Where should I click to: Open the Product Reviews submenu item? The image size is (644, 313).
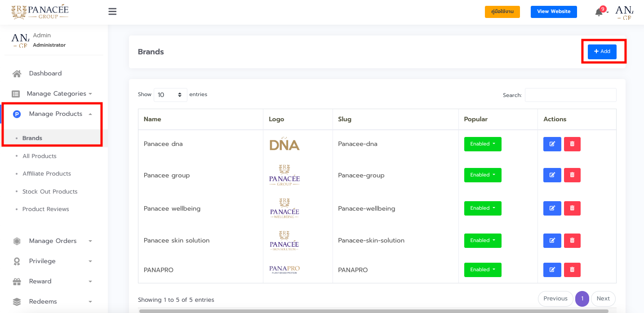click(x=46, y=209)
